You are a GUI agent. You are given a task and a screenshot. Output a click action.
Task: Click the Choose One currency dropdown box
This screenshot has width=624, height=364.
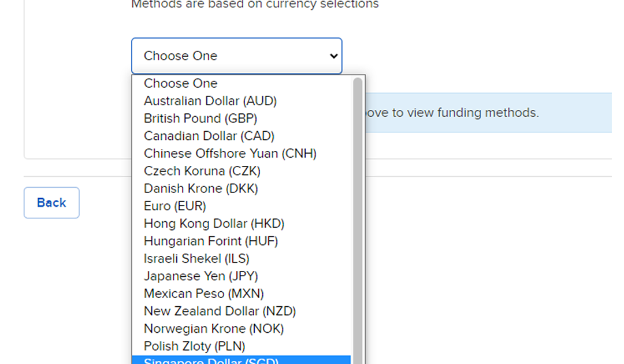(x=236, y=56)
